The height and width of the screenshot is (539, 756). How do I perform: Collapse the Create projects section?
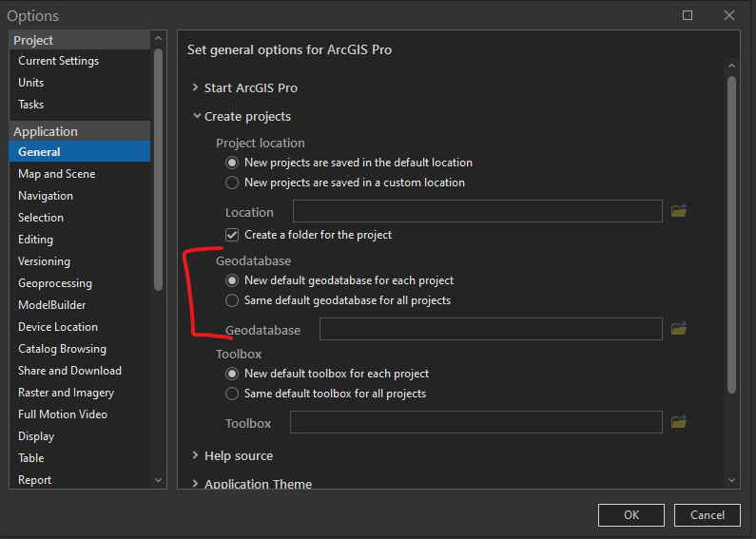(x=196, y=116)
